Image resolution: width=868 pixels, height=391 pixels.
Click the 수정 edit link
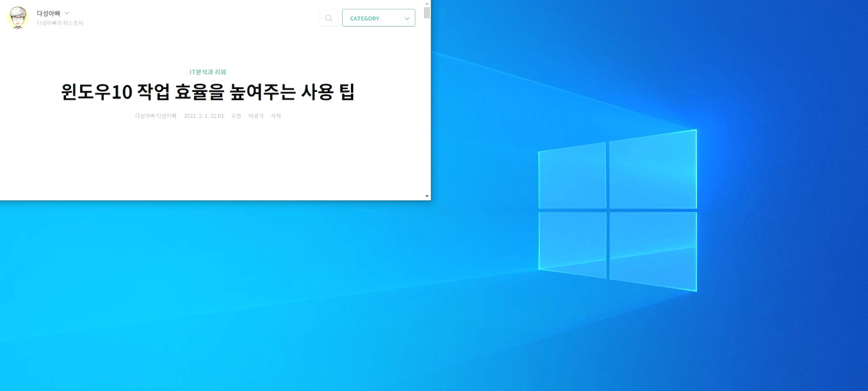point(236,116)
